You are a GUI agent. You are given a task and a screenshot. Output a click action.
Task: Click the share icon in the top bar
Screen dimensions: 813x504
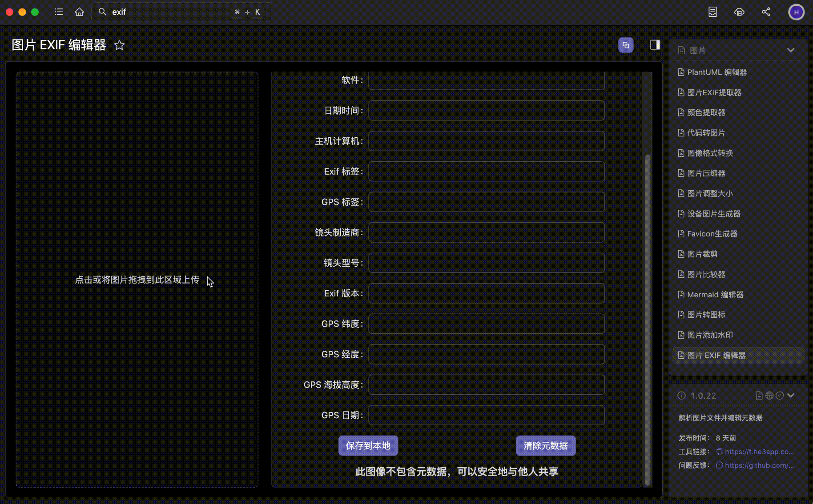click(x=766, y=12)
